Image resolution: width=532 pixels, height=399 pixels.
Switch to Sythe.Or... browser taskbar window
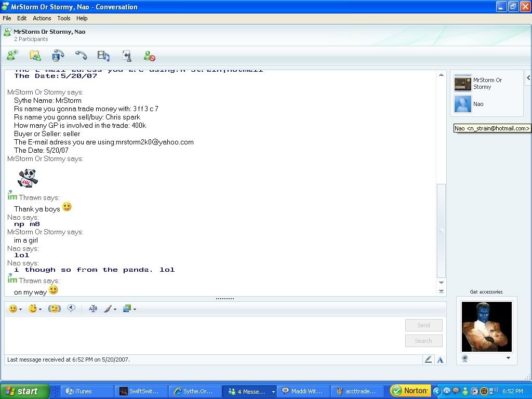click(x=195, y=391)
